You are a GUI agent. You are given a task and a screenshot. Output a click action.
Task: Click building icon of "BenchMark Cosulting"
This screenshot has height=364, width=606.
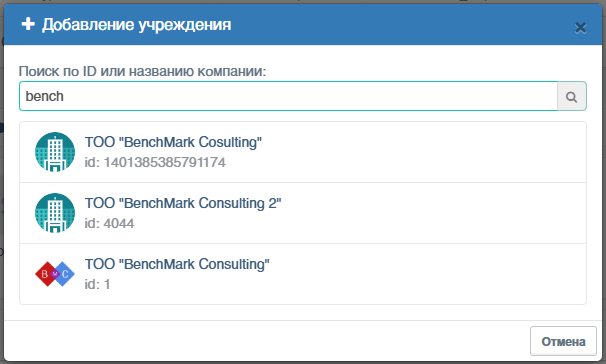click(55, 152)
